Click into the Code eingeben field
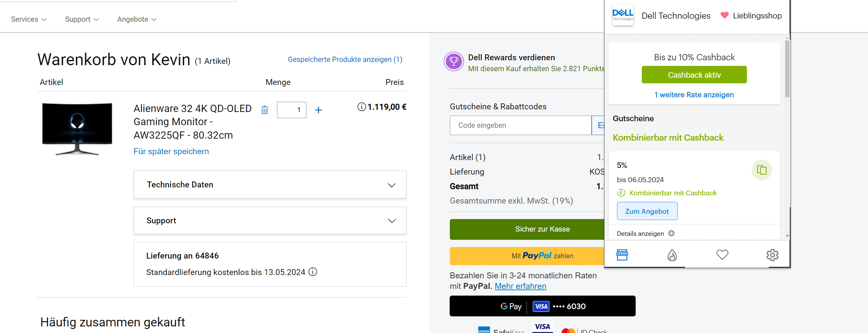 click(521, 125)
